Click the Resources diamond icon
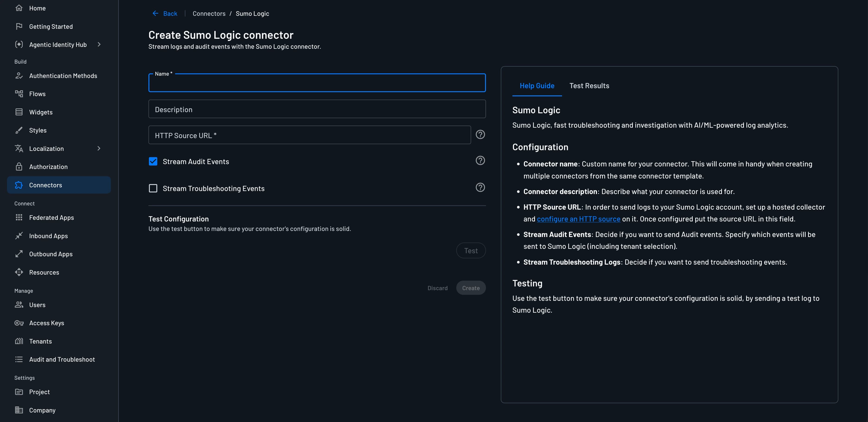 click(x=19, y=272)
